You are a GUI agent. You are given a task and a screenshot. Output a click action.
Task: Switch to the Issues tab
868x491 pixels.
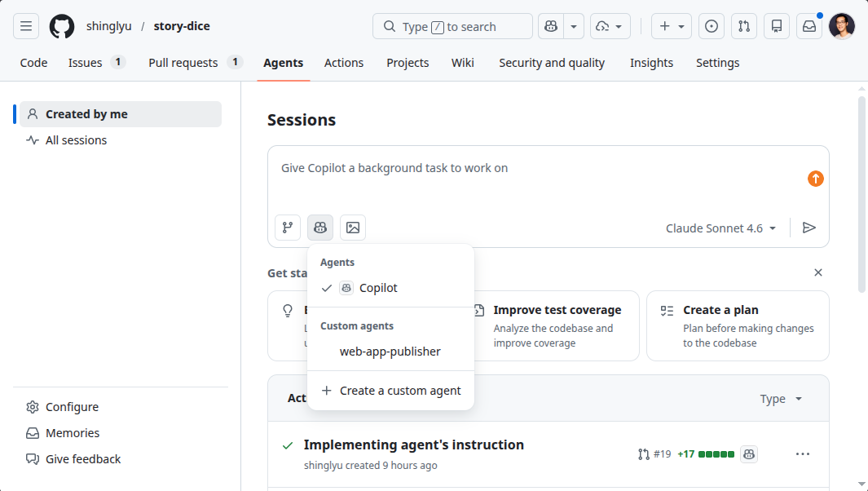click(x=97, y=63)
